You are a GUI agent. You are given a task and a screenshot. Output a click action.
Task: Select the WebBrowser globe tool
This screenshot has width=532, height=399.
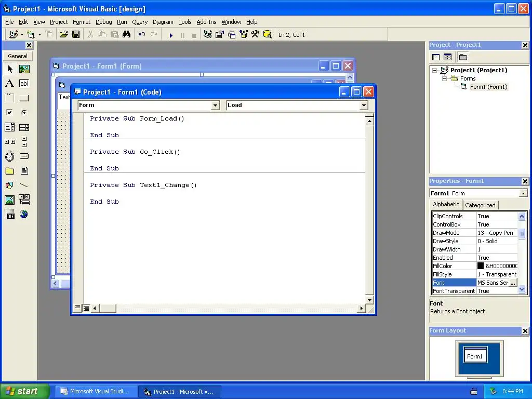(x=24, y=215)
